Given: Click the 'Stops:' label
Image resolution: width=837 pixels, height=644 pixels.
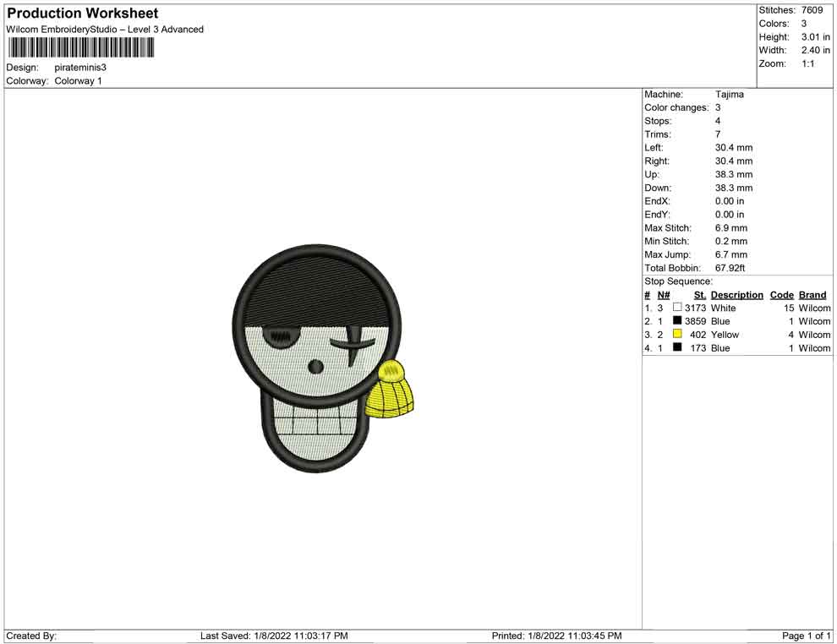Looking at the screenshot, I should (x=658, y=121).
